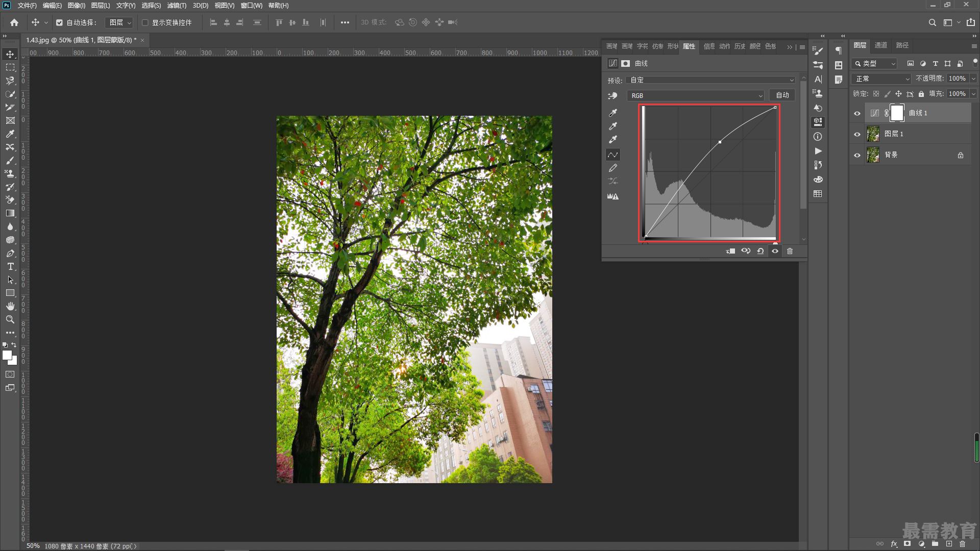Open the Layers panel menu
The image size is (980, 551).
click(974, 46)
